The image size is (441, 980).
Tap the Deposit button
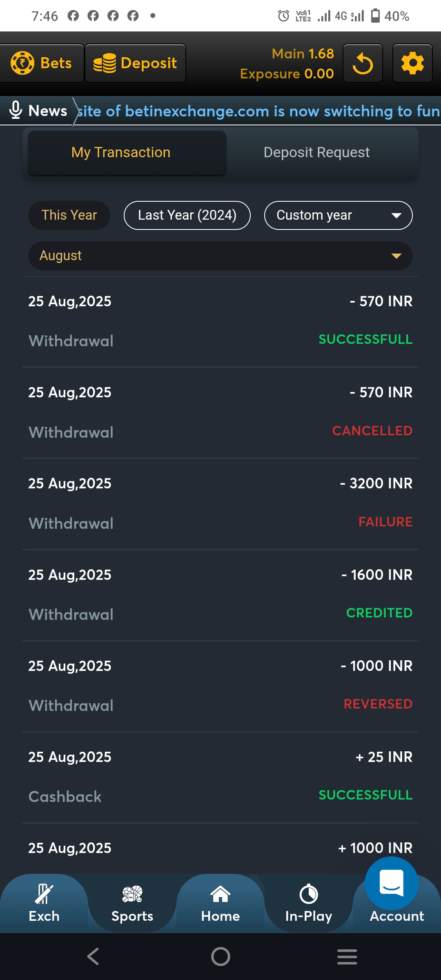[x=136, y=63]
